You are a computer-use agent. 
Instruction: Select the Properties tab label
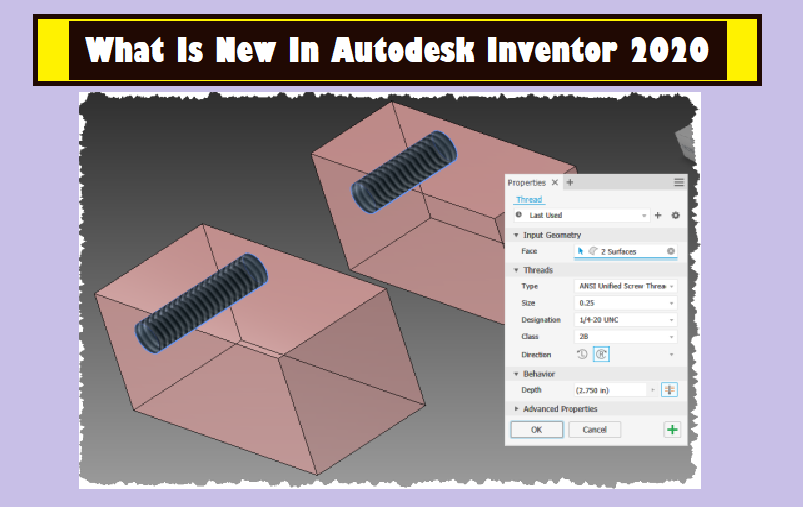point(526,183)
